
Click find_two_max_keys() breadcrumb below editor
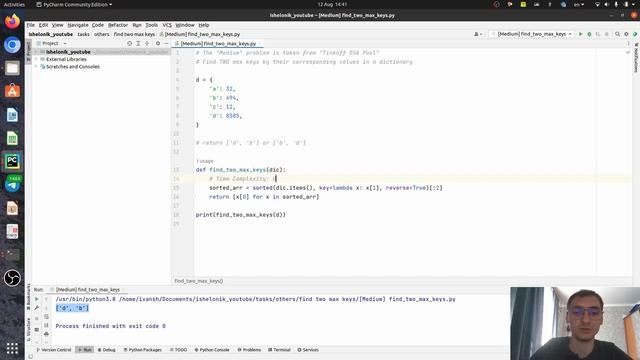point(199,281)
